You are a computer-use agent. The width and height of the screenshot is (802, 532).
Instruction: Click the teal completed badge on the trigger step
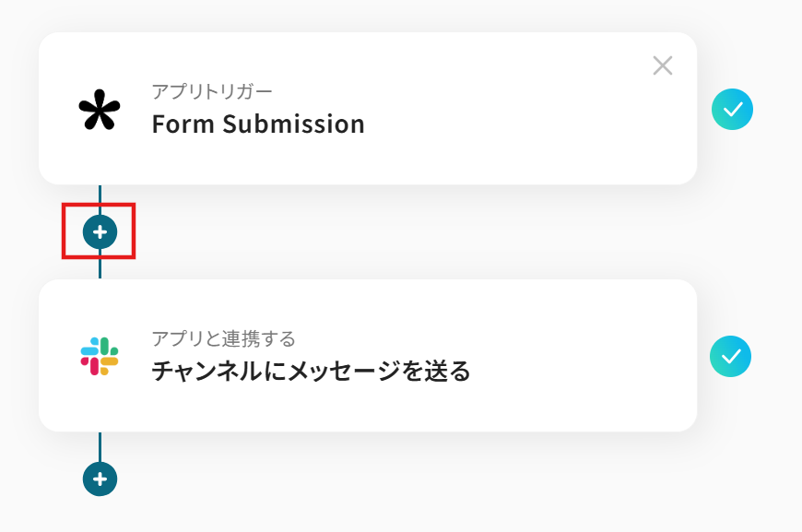tap(732, 109)
